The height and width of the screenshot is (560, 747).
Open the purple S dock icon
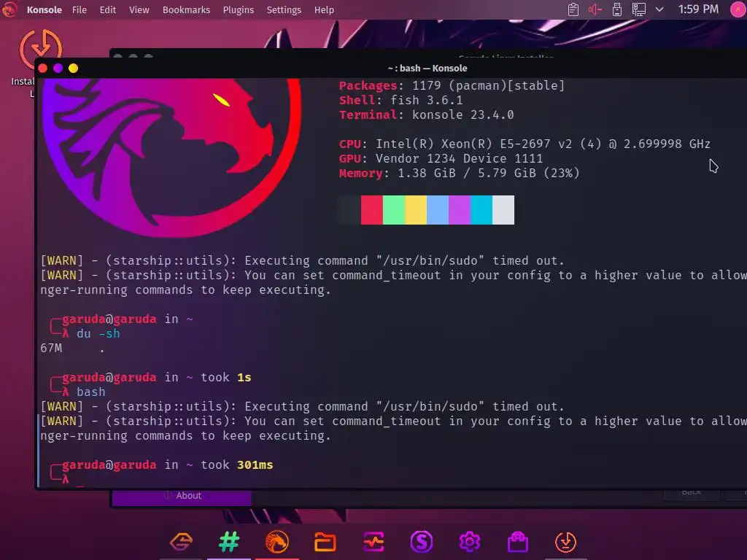pyautogui.click(x=422, y=542)
